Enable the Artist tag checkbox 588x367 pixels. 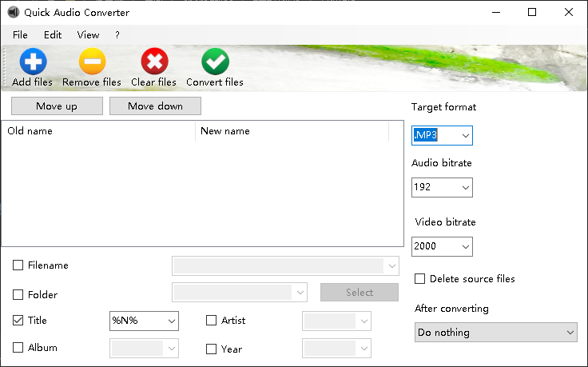pyautogui.click(x=212, y=321)
